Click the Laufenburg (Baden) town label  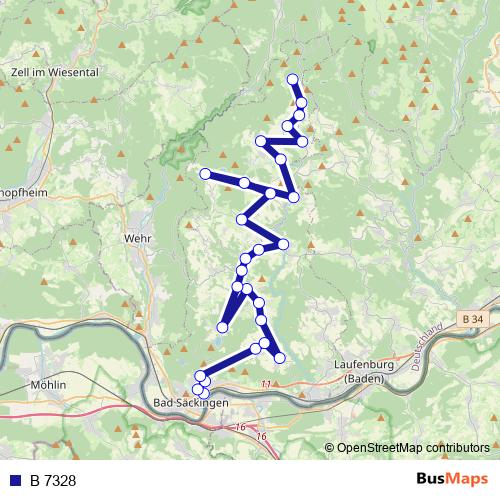point(364,371)
